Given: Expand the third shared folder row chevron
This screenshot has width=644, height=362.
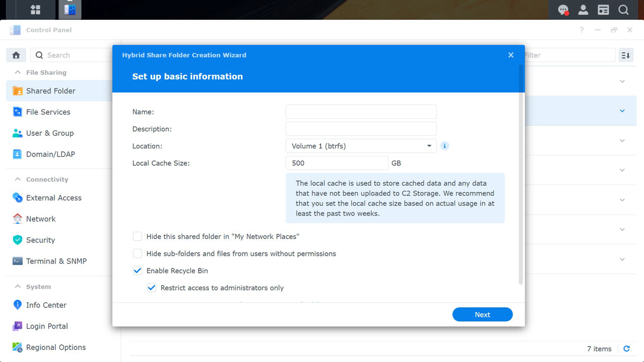Looking at the screenshot, I should click(x=622, y=141).
